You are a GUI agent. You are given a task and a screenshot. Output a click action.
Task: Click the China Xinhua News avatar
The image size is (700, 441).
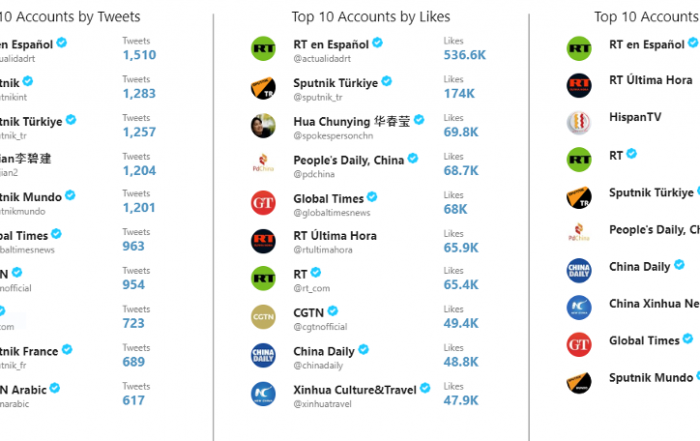tap(579, 308)
